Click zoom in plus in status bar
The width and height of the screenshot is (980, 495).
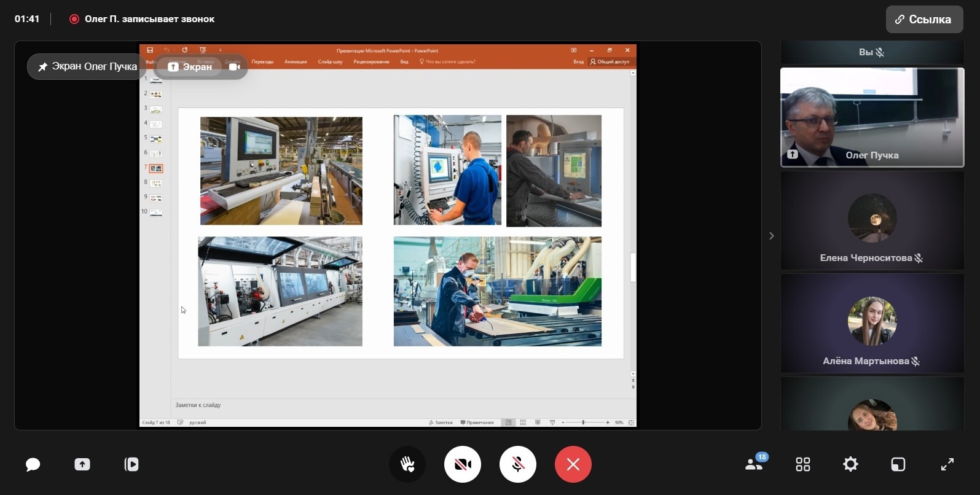pyautogui.click(x=608, y=423)
